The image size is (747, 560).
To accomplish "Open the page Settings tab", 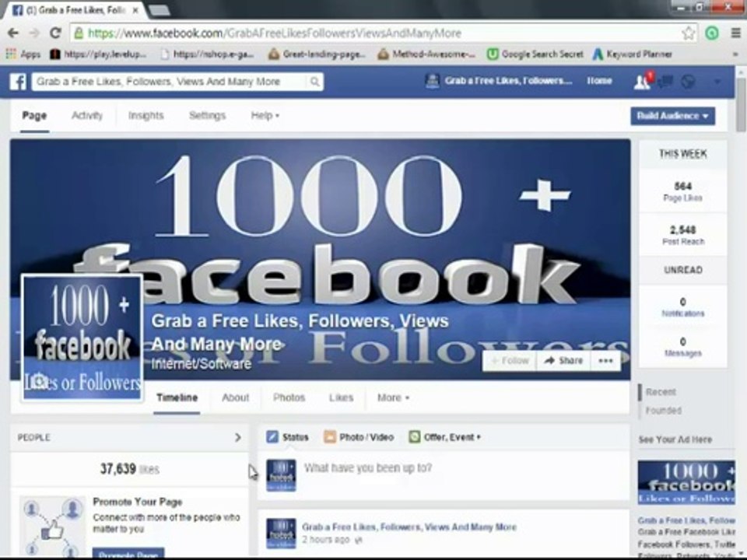I will (207, 115).
